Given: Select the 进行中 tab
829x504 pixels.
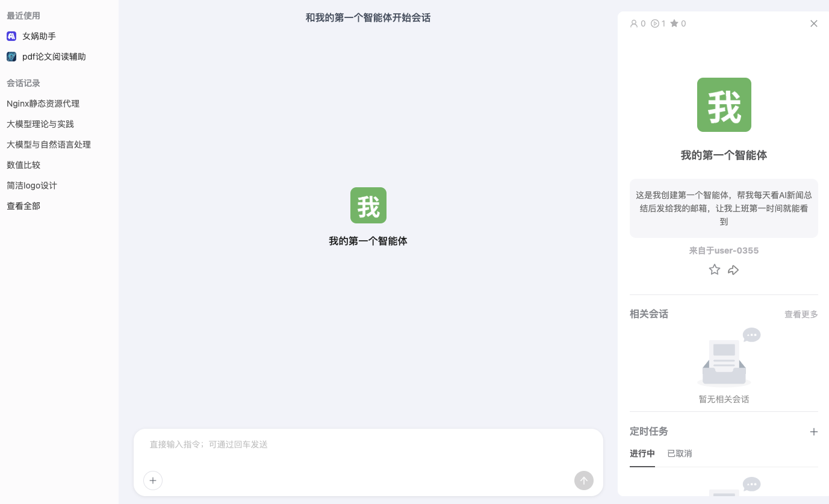Looking at the screenshot, I should pos(642,453).
